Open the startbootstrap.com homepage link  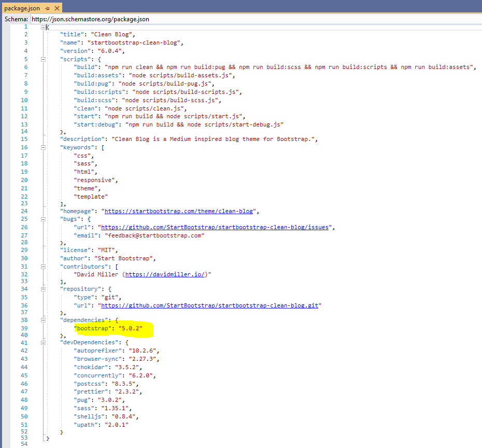point(179,211)
